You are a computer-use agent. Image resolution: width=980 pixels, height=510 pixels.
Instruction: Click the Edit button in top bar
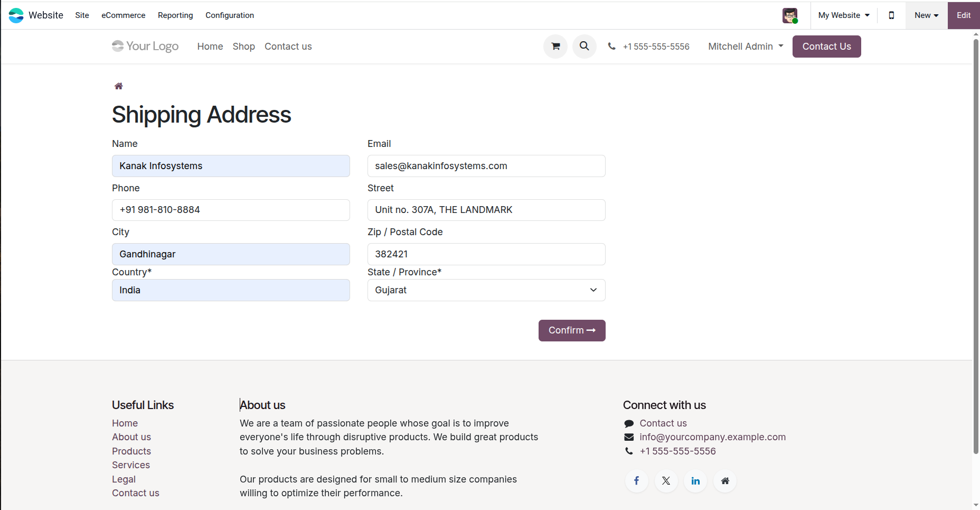[x=964, y=15]
